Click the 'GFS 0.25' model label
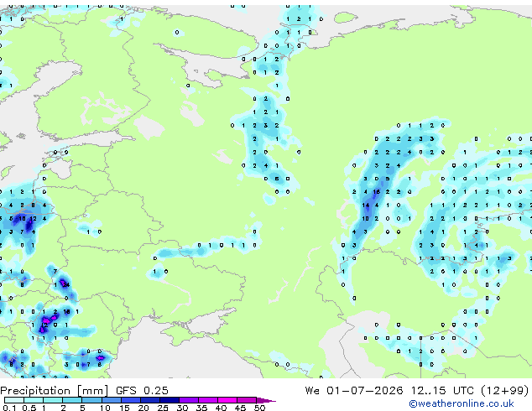Screen dimensions: 532x411 (142, 391)
